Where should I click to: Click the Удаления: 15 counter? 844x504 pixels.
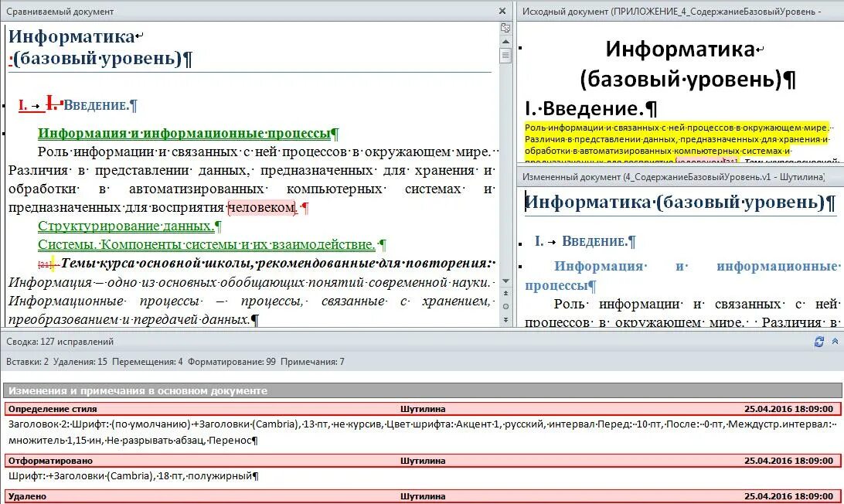(x=80, y=361)
